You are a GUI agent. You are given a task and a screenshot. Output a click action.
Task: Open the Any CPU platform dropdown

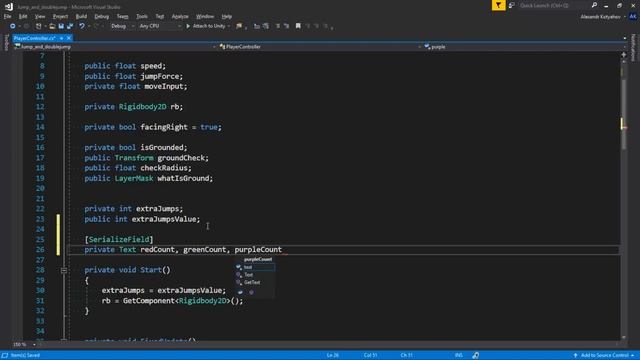pyautogui.click(x=160, y=26)
